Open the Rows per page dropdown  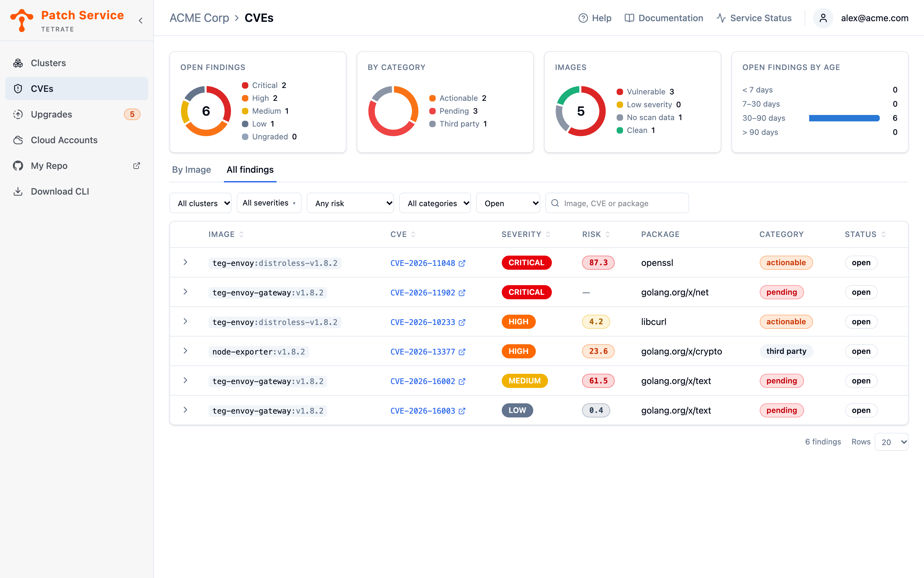tap(891, 442)
